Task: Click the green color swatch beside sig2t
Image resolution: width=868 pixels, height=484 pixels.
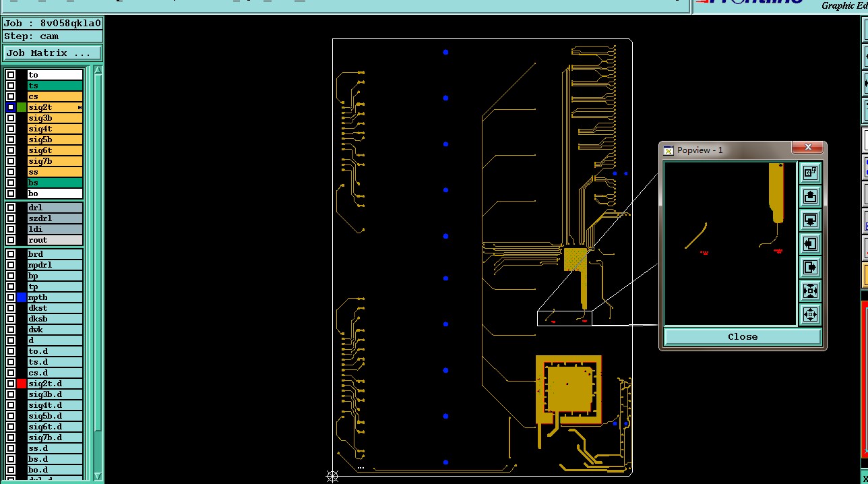Action: pos(22,107)
